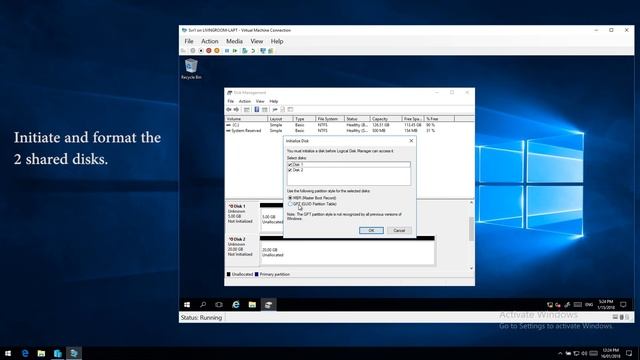Open Task View in the VM taskbar

pyautogui.click(x=219, y=304)
